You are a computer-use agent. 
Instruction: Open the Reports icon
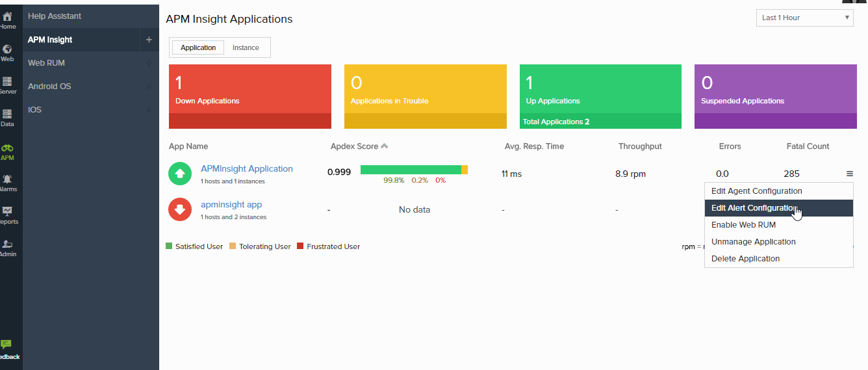coord(7,211)
